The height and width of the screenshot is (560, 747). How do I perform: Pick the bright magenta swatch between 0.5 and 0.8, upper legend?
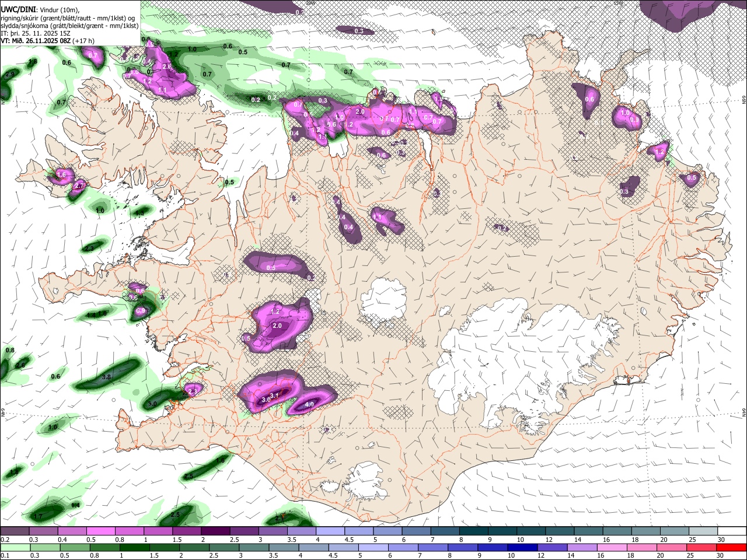click(100, 531)
